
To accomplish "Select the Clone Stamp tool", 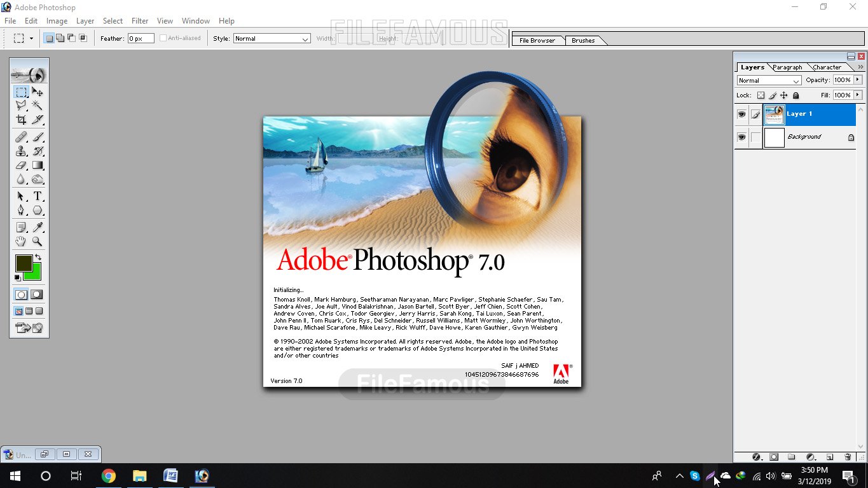I will click(x=21, y=151).
